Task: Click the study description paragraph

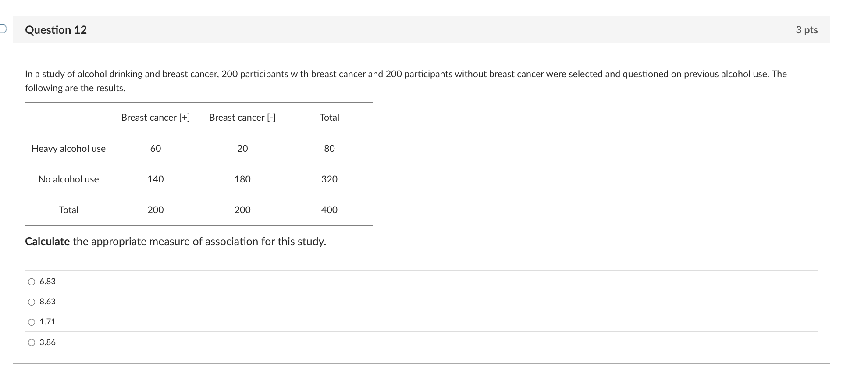Action: (395, 81)
